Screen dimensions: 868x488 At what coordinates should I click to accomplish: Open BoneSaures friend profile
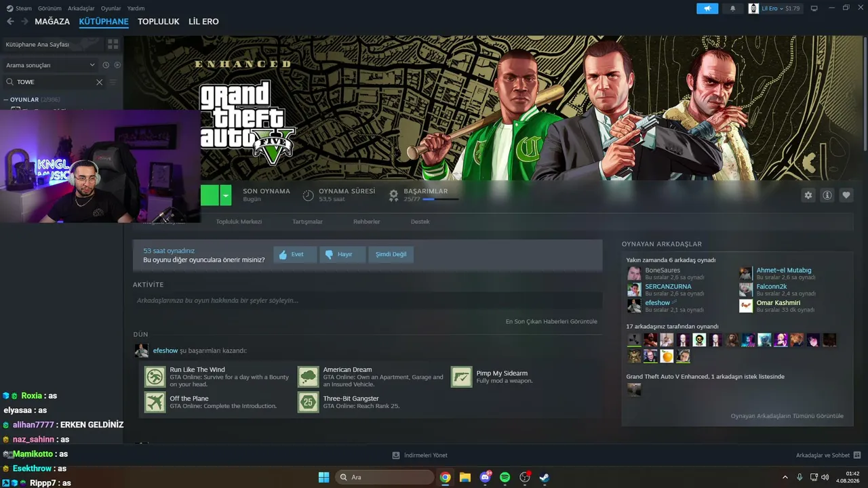(x=663, y=270)
